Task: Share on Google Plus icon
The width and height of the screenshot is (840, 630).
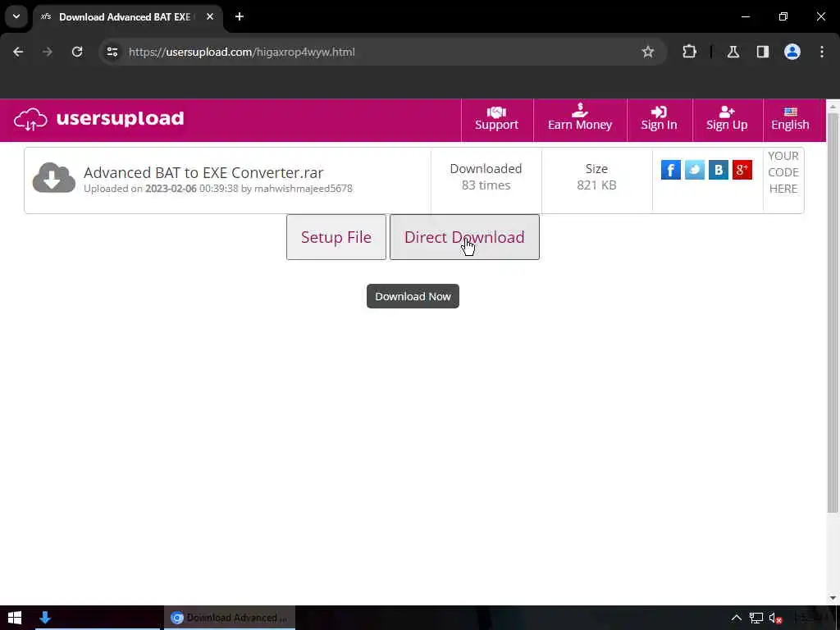Action: [742, 170]
